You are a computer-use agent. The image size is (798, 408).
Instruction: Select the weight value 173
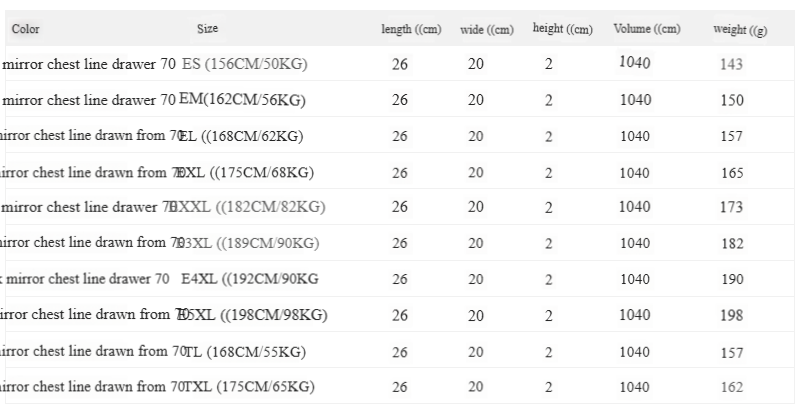(732, 207)
